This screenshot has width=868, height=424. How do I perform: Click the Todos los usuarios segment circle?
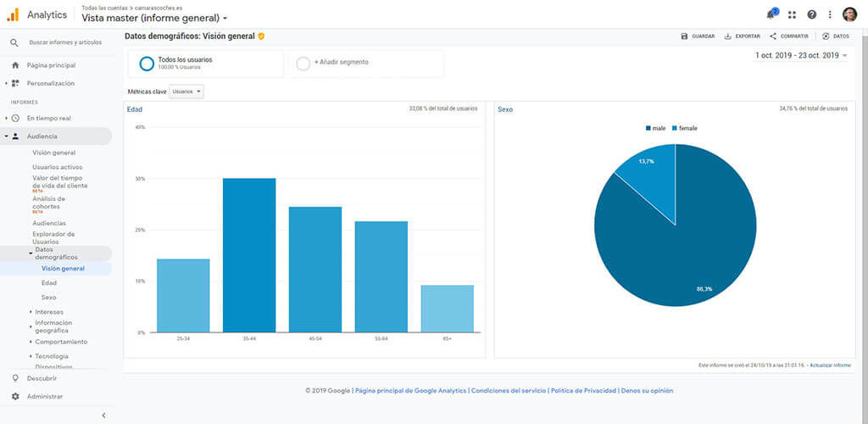(x=147, y=64)
